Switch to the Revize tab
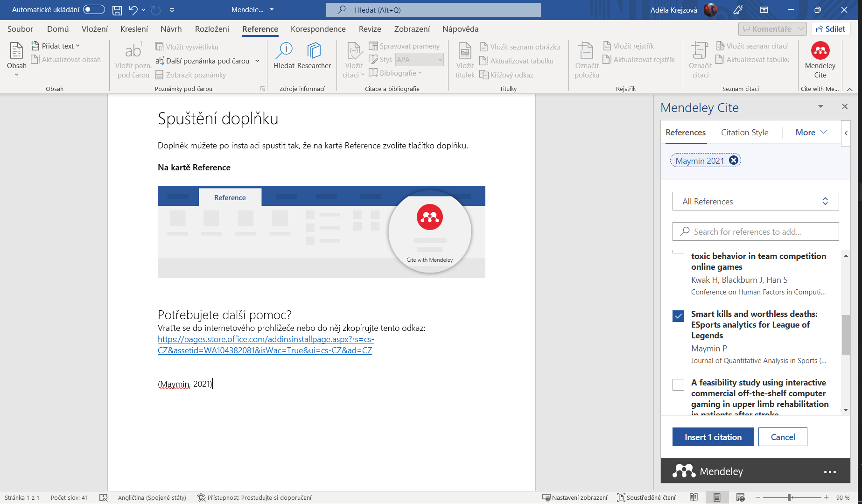 [370, 29]
